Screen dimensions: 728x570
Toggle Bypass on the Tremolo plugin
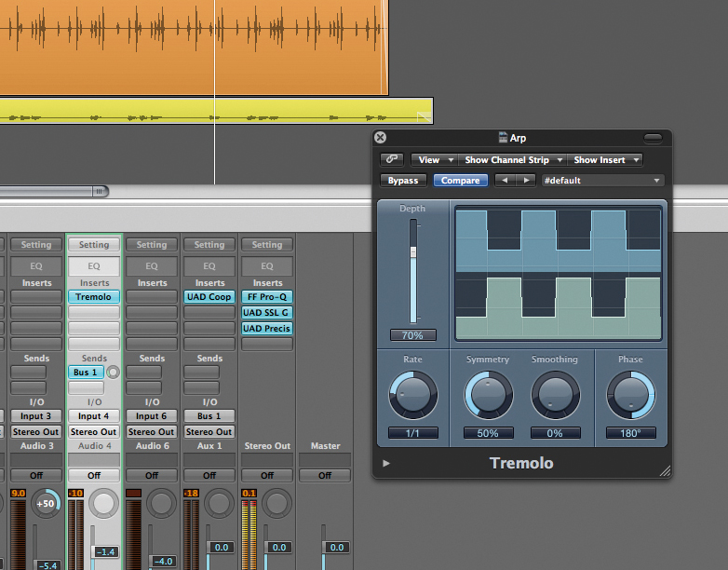pos(403,181)
